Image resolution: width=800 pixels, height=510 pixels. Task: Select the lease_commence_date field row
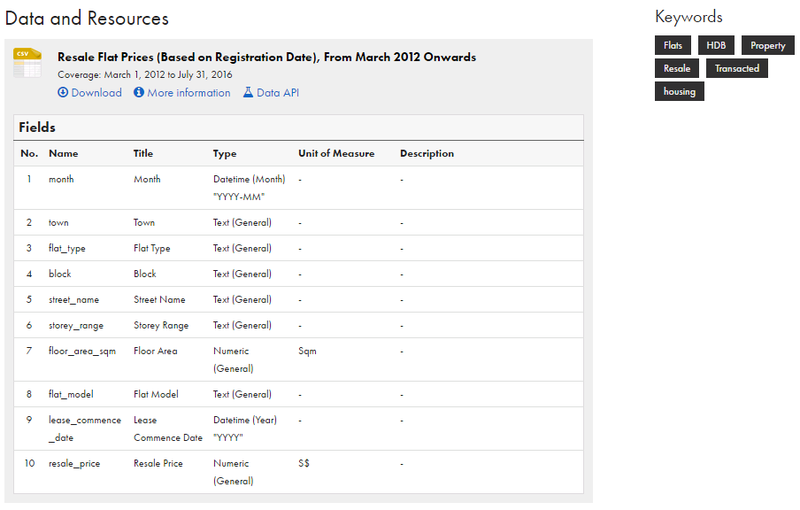click(x=298, y=429)
